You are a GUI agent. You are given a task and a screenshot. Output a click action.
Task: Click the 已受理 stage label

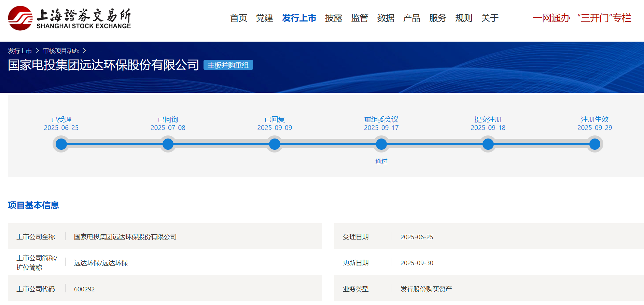[61, 119]
